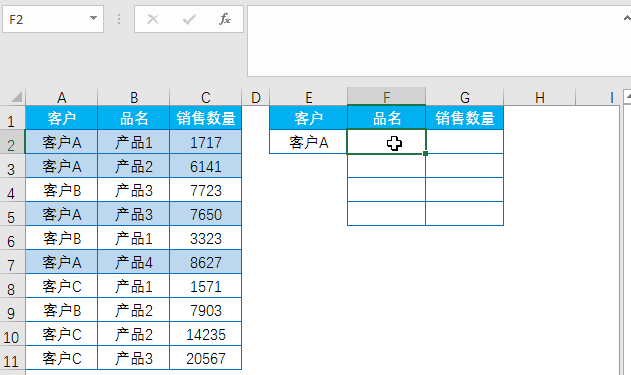Select column C header
631x375 pixels.
[206, 97]
